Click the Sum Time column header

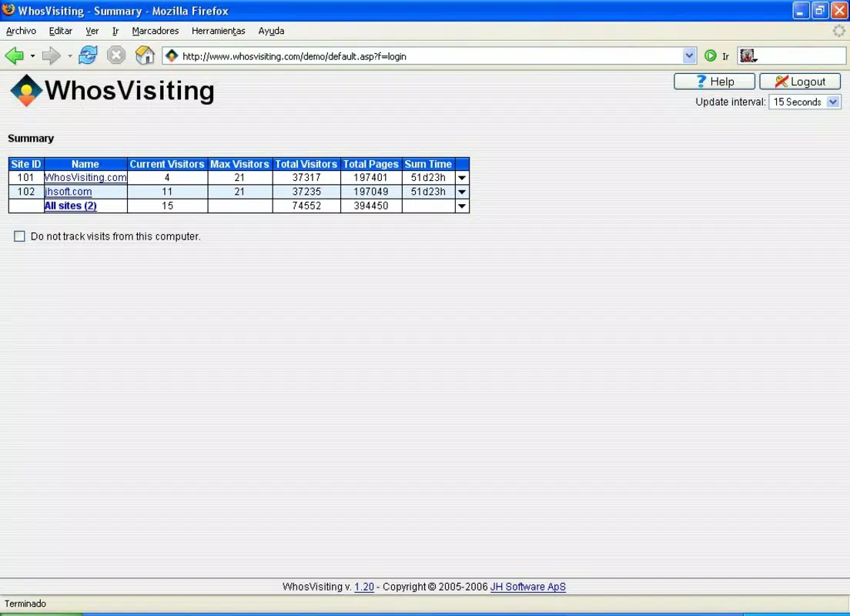click(x=428, y=164)
